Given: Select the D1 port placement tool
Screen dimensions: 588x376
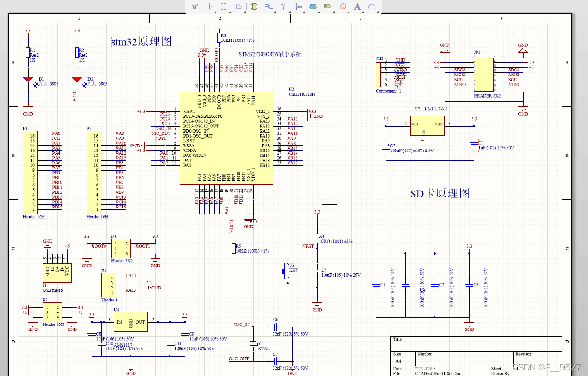Looking at the screenshot, I should pyautogui.click(x=327, y=6).
